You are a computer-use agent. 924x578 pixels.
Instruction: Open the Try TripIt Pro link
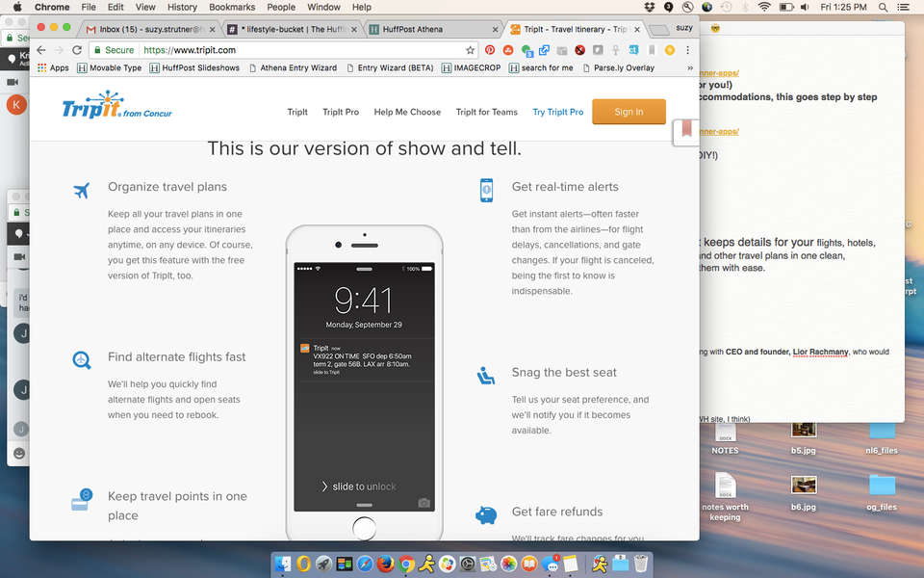[558, 112]
